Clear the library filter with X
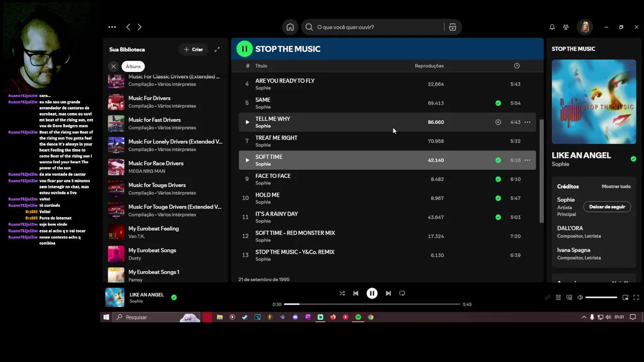 point(113,66)
